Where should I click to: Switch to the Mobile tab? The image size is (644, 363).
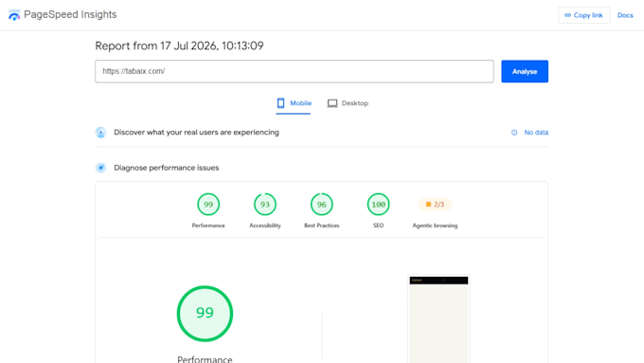point(294,103)
